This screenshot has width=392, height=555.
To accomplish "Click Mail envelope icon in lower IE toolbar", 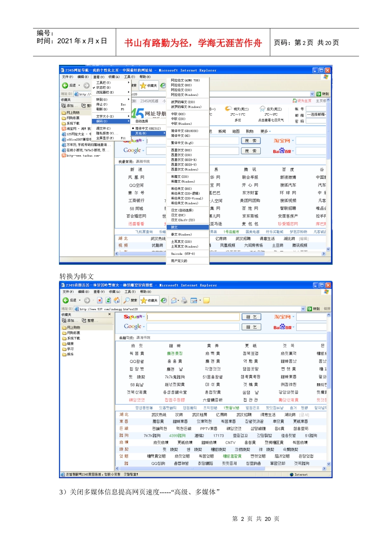I will click(x=174, y=300).
